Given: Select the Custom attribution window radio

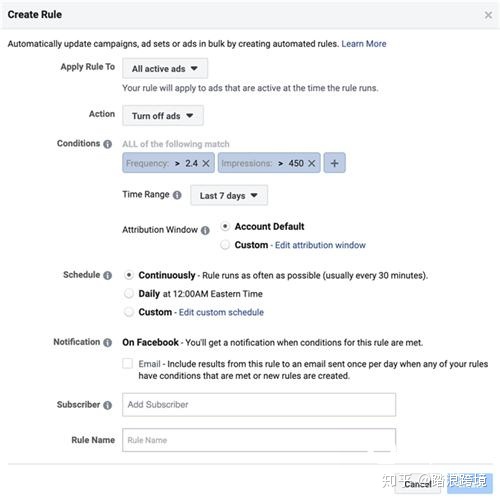Looking at the screenshot, I should coord(225,245).
